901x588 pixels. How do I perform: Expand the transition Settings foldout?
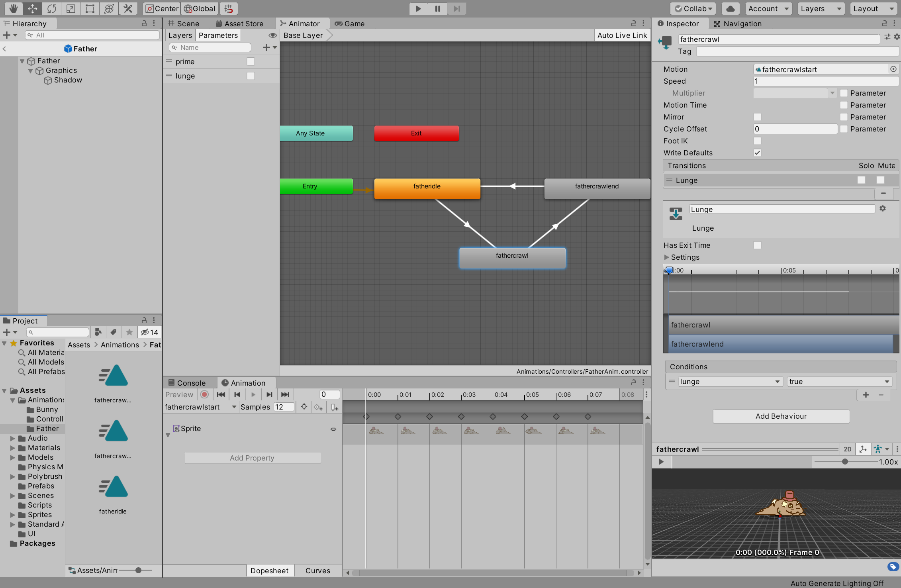pyautogui.click(x=666, y=257)
